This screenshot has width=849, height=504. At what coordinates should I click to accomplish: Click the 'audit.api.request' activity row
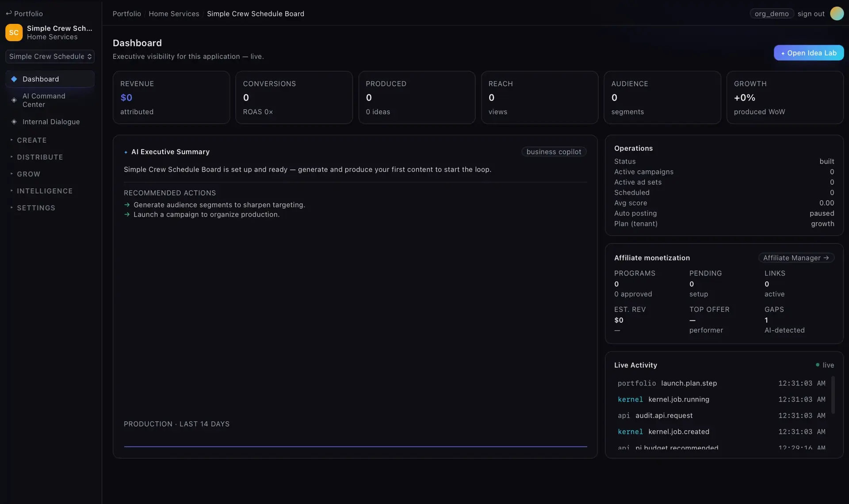coord(721,416)
